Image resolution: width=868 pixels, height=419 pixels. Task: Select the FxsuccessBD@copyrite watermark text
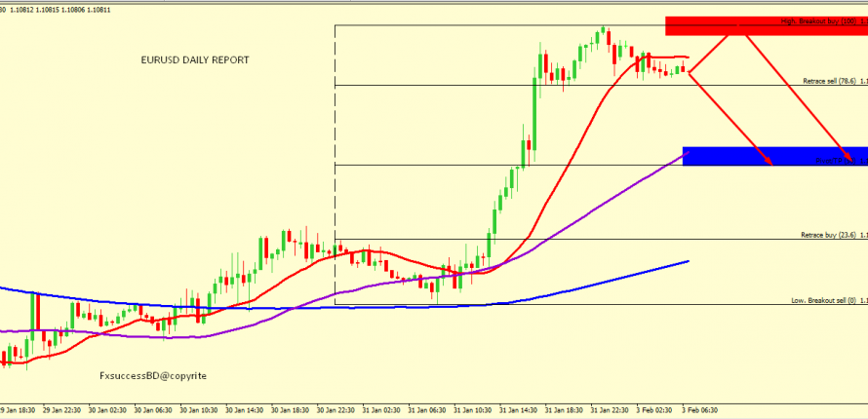153,375
